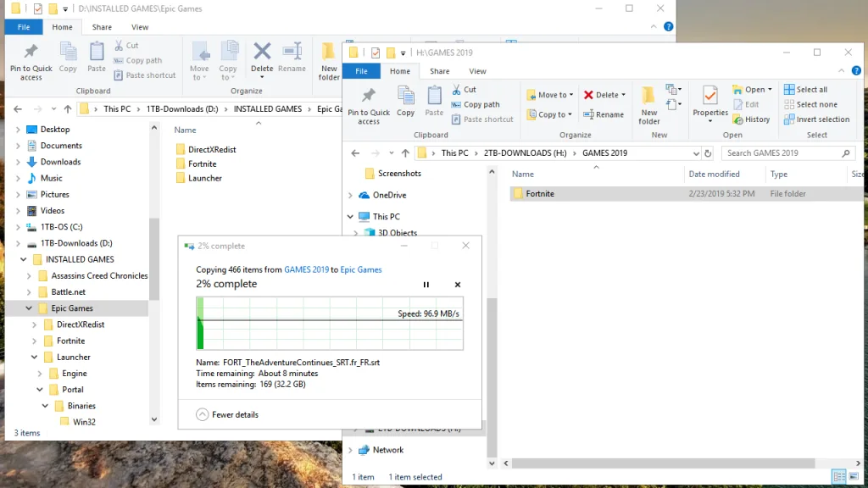The width and height of the screenshot is (868, 488).
Task: Click Cut in GAMES 2019 ribbon
Action: [464, 90]
